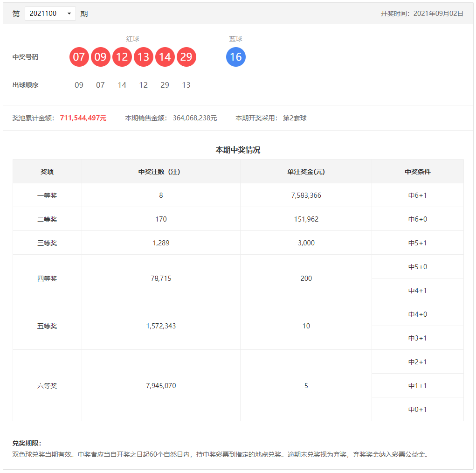Click the 六等奖 winner count 7,945,070
This screenshot has width=476, height=473.
[x=161, y=386]
